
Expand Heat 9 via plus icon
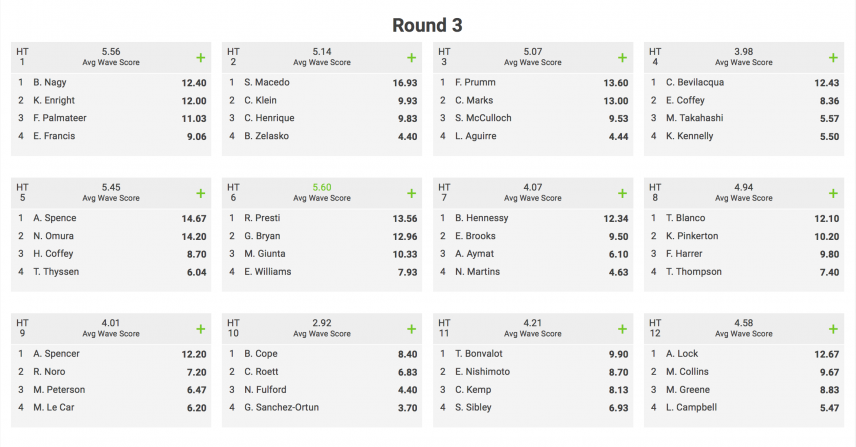pos(200,329)
